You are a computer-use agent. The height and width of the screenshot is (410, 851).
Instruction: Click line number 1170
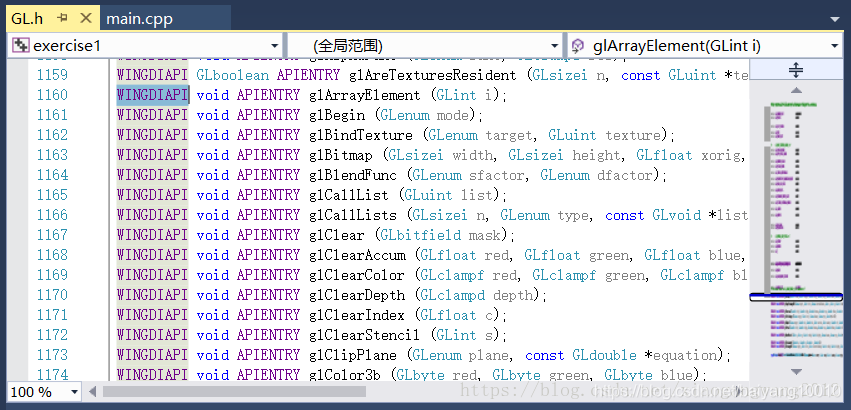tap(52, 295)
